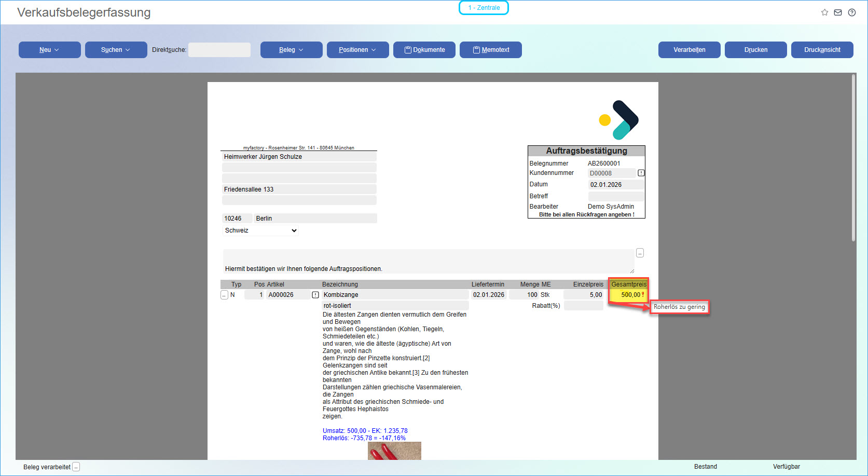Screen dimensions: 868x476
Task: Click the warning exclamation mark in Gesamtpreis field
Action: click(x=643, y=294)
